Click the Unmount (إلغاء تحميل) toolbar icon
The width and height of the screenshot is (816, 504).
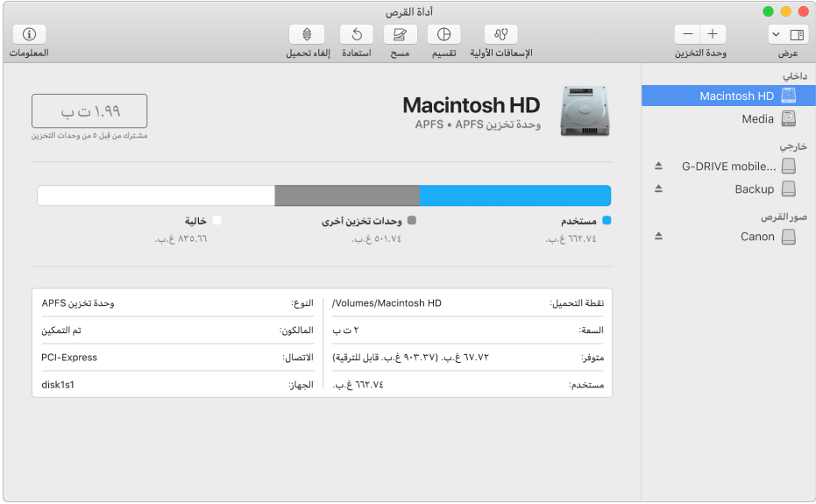pos(307,34)
